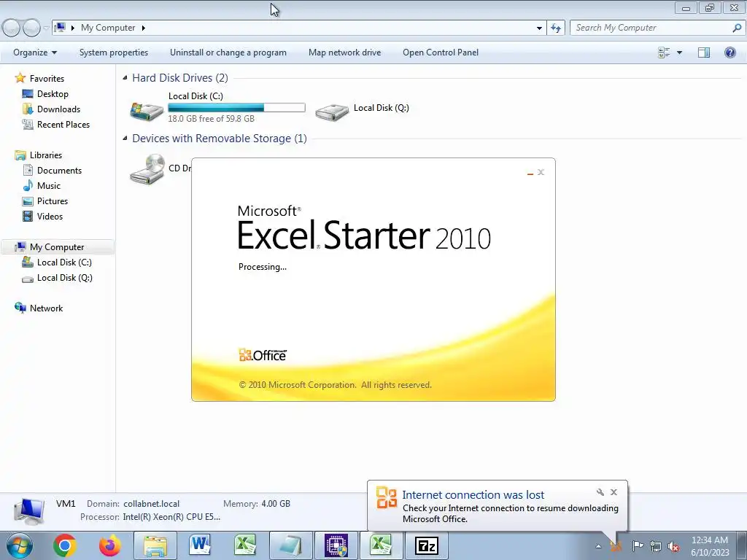Open address bar history dropdown

539,28
